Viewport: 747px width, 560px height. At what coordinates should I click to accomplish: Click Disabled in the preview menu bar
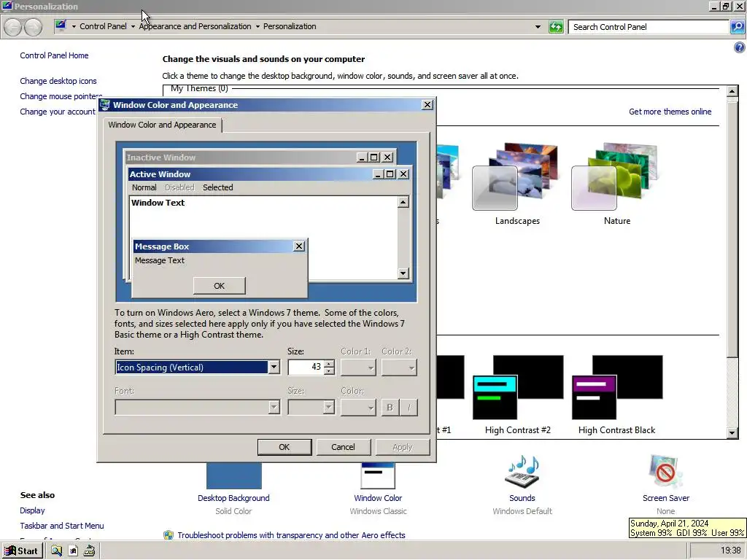tap(179, 187)
